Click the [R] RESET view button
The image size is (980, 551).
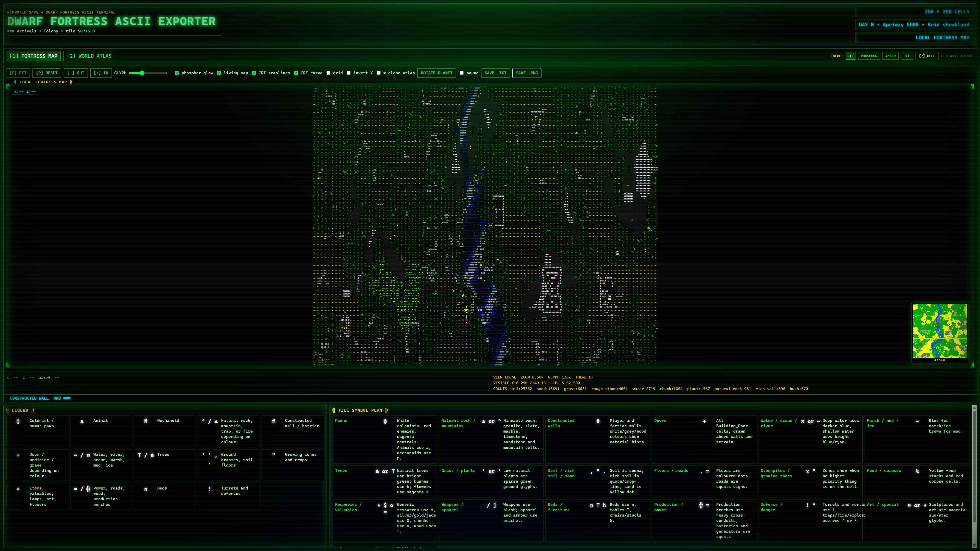tap(47, 73)
